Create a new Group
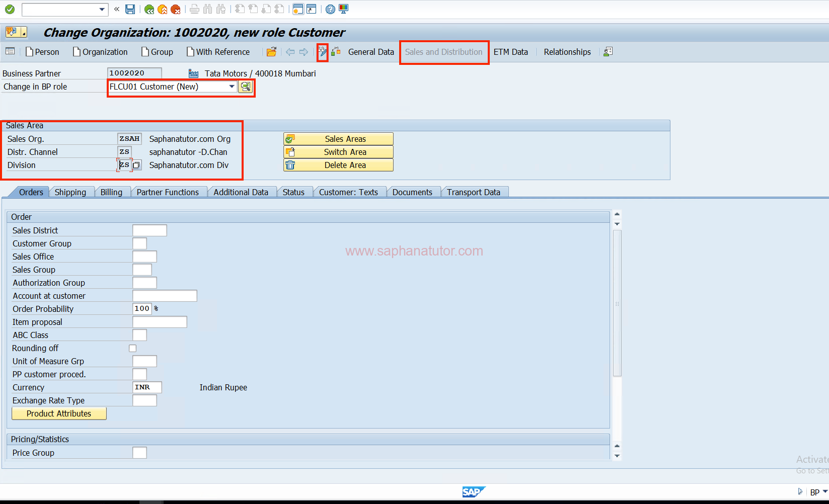Image resolution: width=829 pixels, height=504 pixels. pos(157,52)
